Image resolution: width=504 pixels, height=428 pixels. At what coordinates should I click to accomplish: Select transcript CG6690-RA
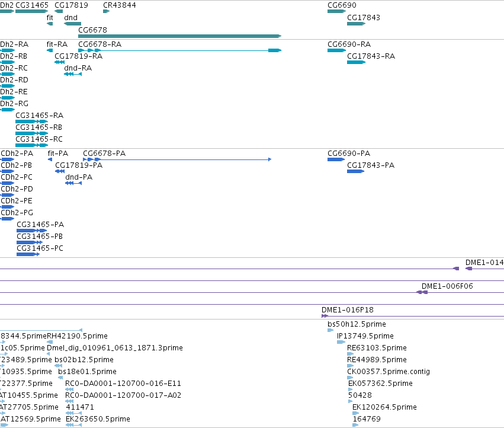pos(336,50)
